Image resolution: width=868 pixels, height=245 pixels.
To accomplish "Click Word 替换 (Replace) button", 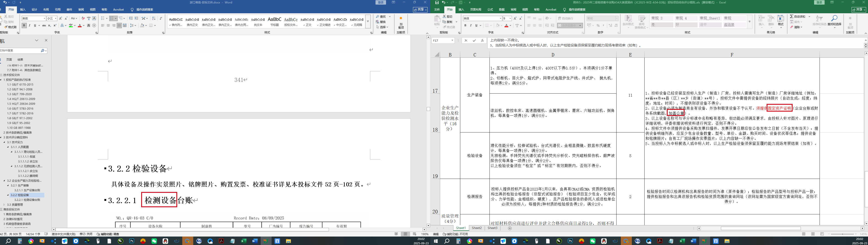I will (x=381, y=22).
